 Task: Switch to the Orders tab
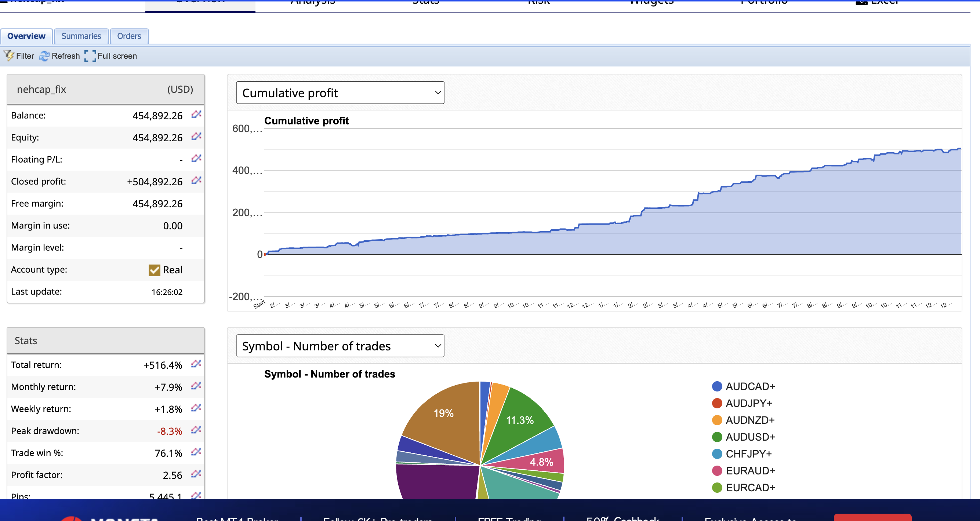click(129, 36)
